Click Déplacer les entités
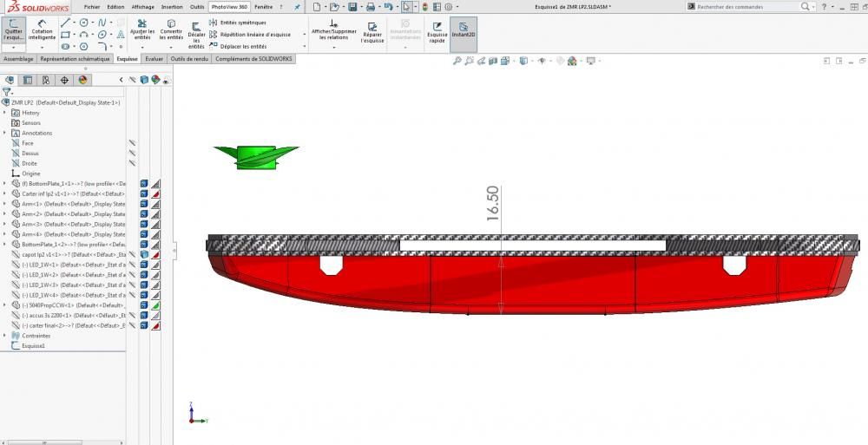This screenshot has width=868, height=445. pos(238,47)
